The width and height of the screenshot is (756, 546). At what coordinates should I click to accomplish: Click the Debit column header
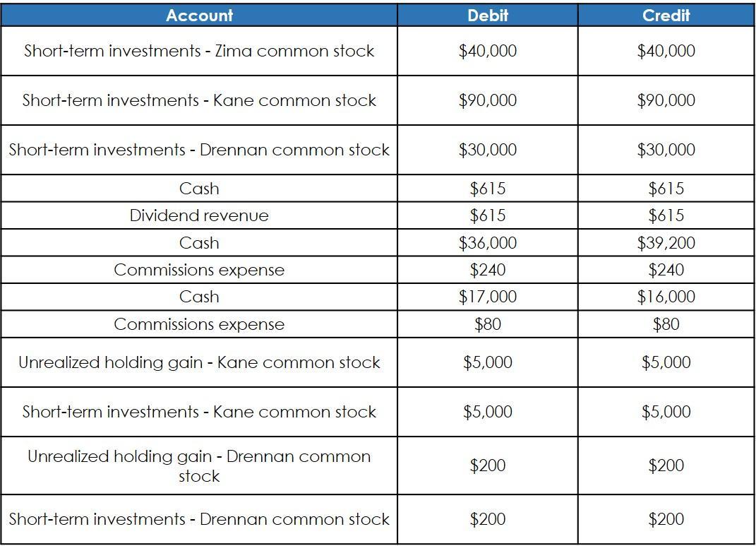488,15
